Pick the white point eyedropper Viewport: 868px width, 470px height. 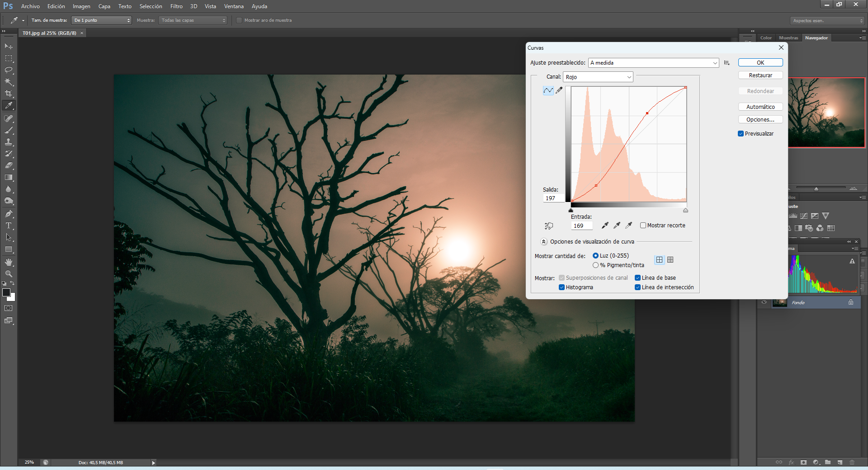coord(629,225)
